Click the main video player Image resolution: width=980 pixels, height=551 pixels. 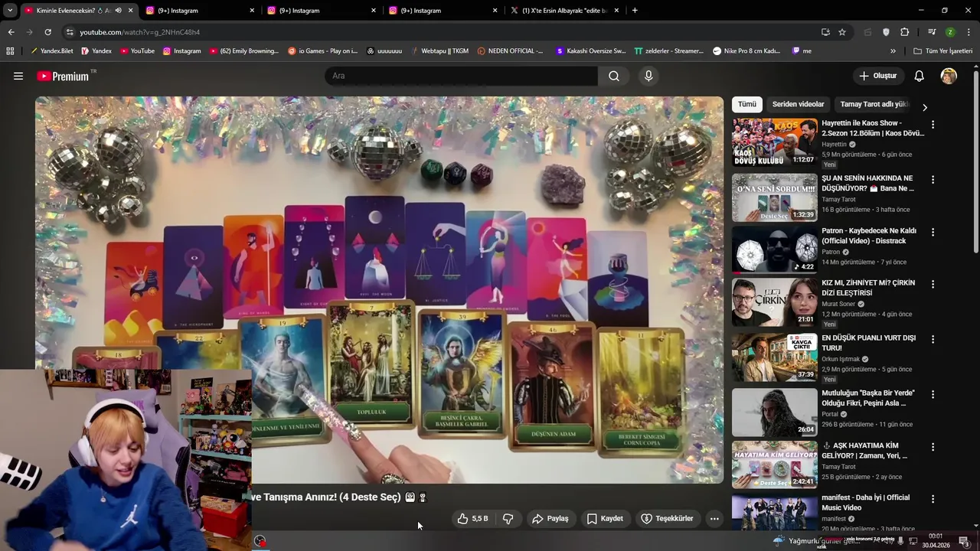[379, 289]
